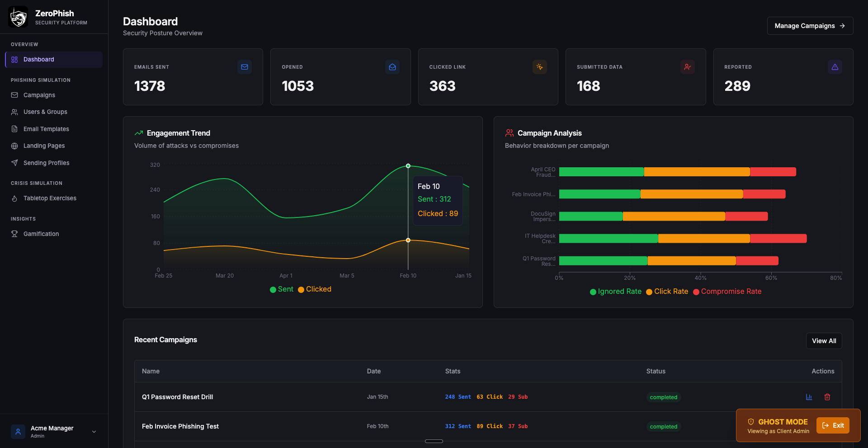Select the green bar for April CEO Fraud
868x448 pixels.
(601, 172)
